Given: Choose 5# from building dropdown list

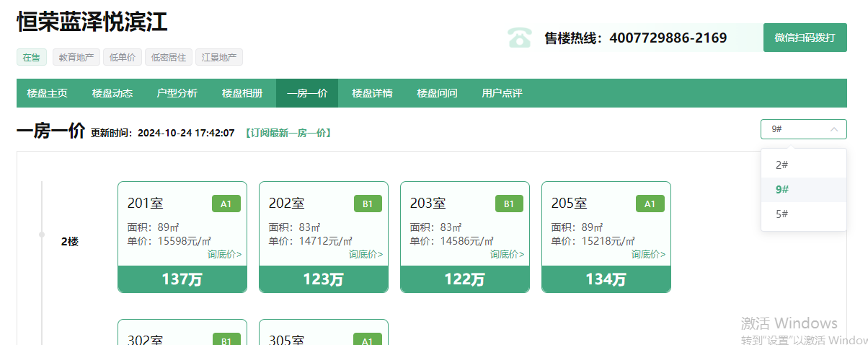Looking at the screenshot, I should (x=803, y=214).
